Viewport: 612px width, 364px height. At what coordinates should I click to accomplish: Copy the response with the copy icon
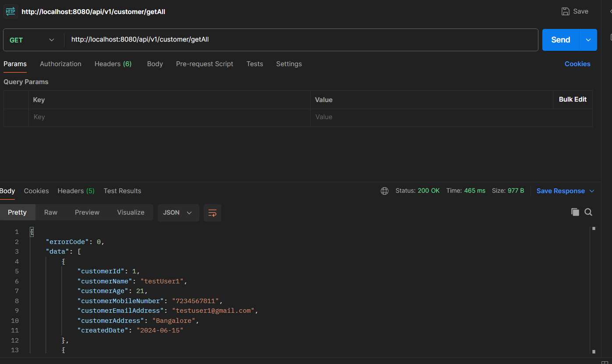pyautogui.click(x=575, y=212)
